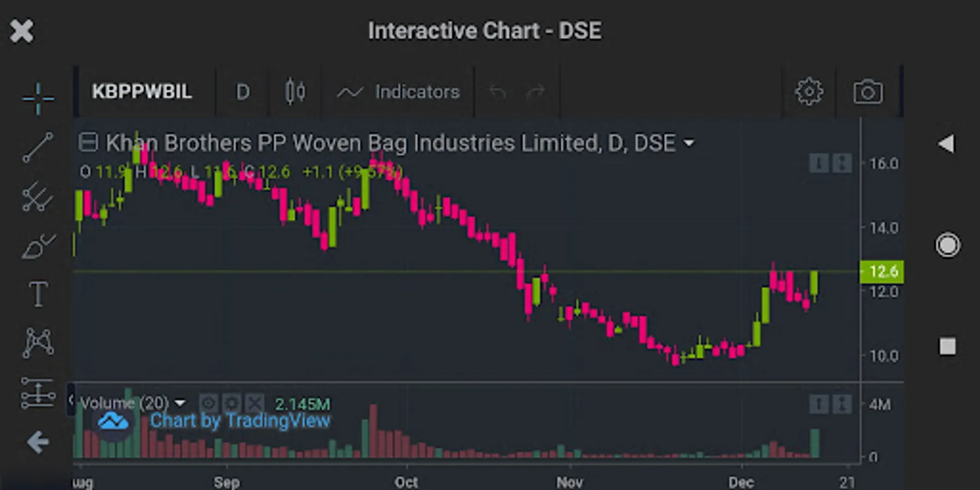
Task: Tap the Android home circle button
Action: [947, 245]
